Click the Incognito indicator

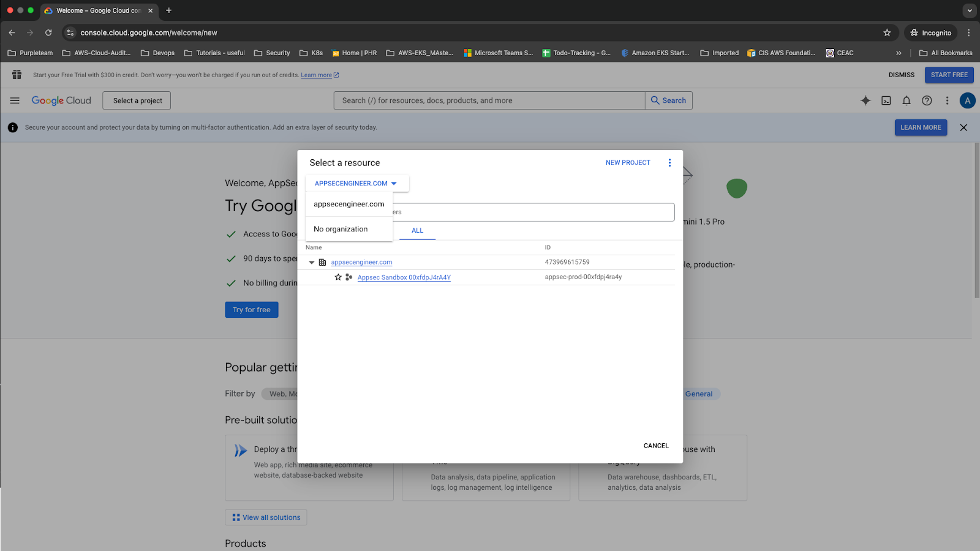point(930,32)
